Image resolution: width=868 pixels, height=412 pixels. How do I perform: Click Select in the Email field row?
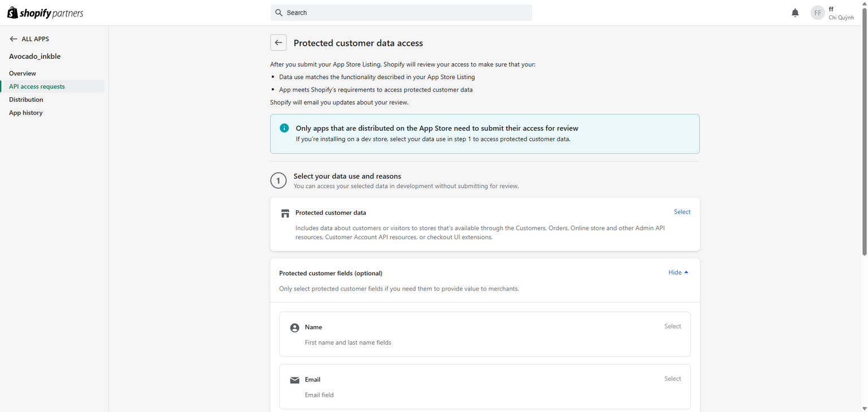tap(672, 379)
